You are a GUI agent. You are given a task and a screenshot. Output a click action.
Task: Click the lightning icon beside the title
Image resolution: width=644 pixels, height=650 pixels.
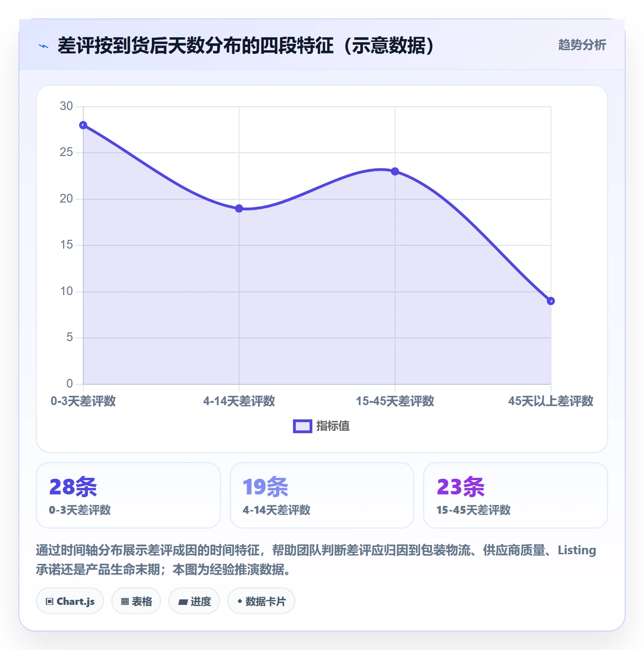(44, 46)
